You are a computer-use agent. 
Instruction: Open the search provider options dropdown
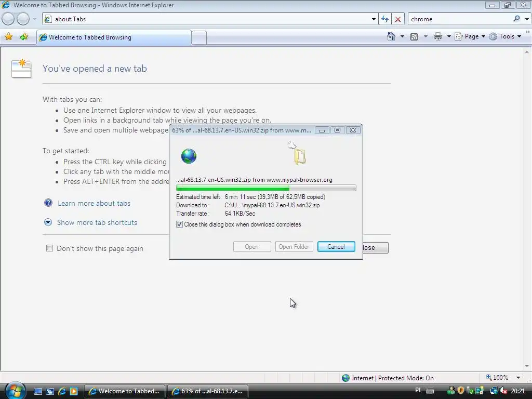tap(527, 19)
